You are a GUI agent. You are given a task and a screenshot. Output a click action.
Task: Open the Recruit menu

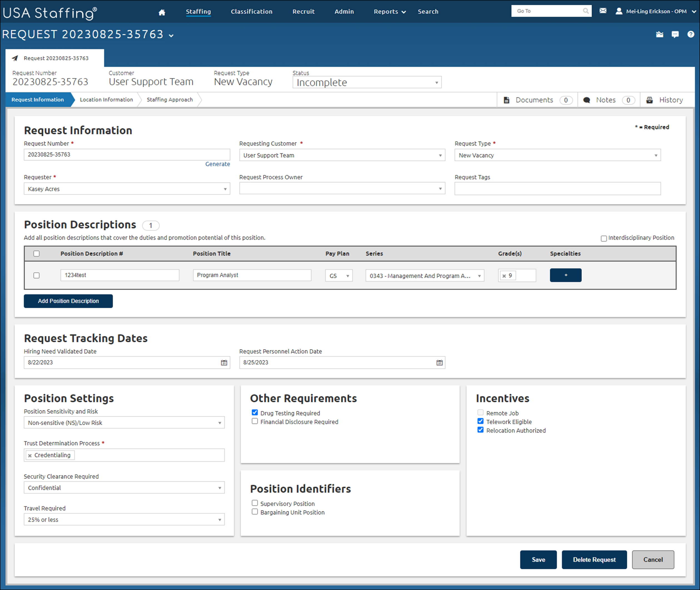303,12
